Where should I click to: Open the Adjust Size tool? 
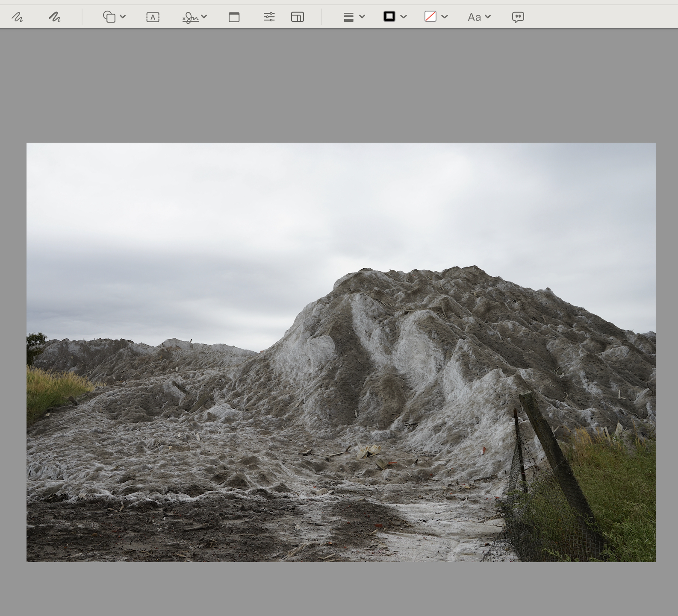pyautogui.click(x=297, y=17)
